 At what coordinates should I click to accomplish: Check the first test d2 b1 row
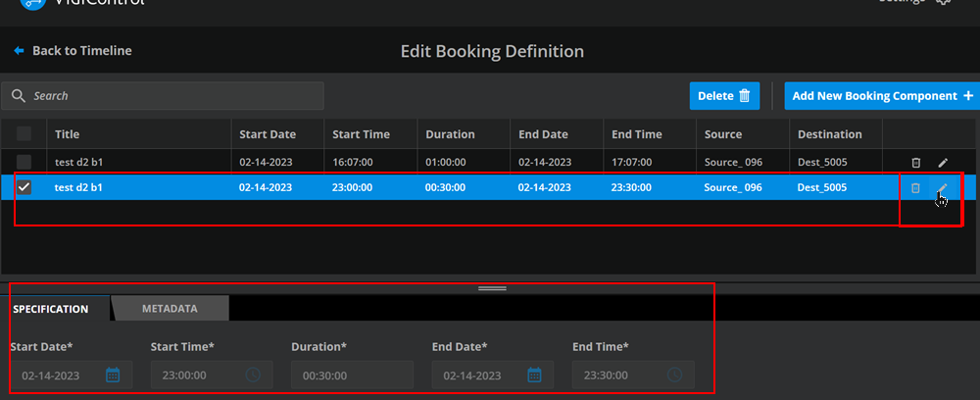point(24,162)
